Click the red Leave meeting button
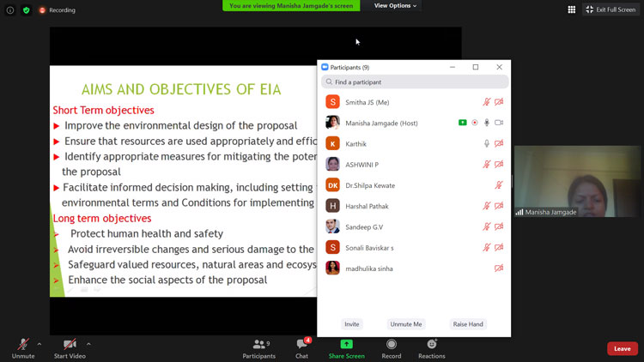This screenshot has height=362, width=644. point(623,349)
